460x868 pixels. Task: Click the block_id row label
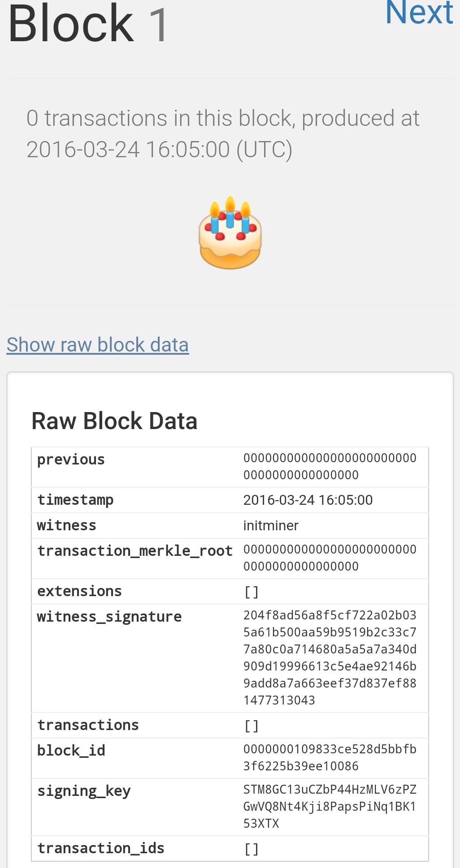71,751
